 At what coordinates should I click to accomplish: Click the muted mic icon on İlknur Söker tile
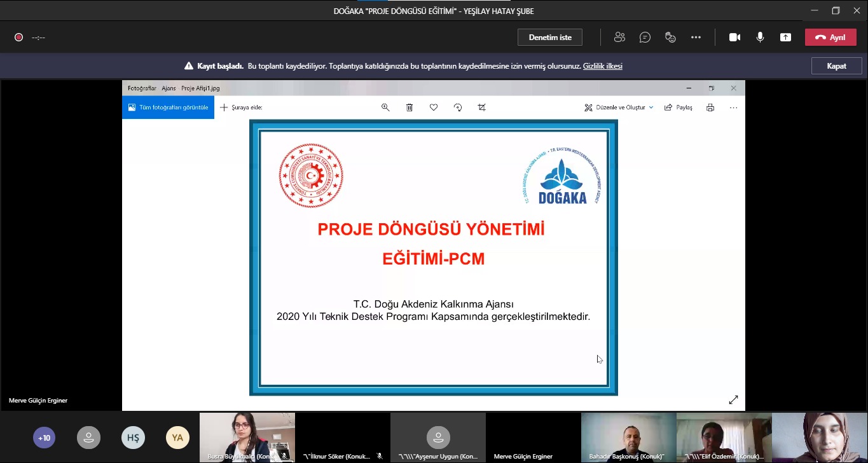tap(380, 456)
